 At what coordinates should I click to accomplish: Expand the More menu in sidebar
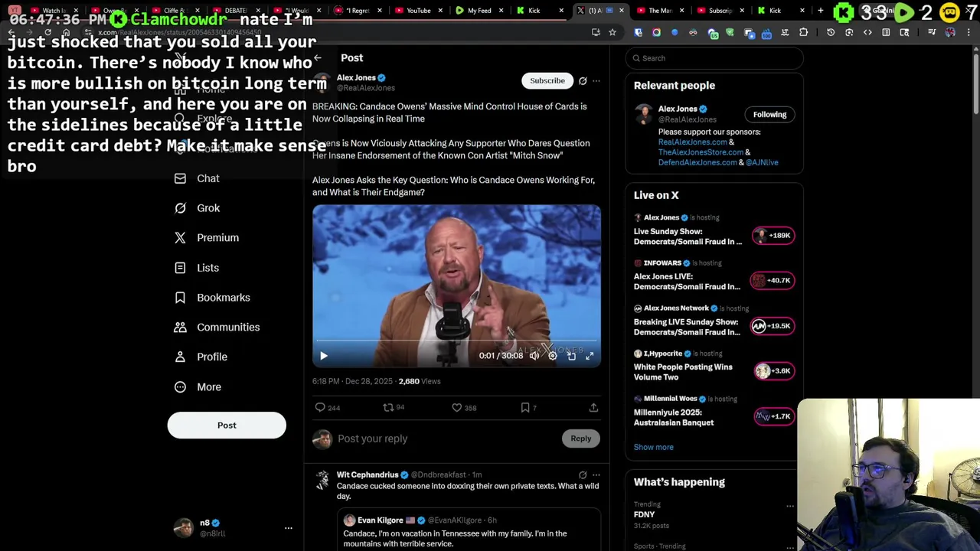[x=198, y=387]
